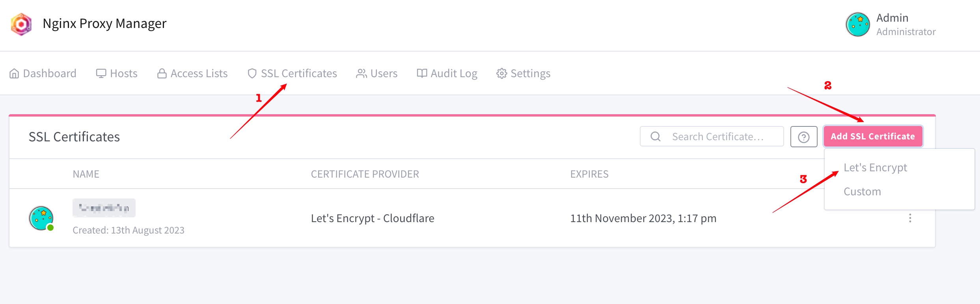The image size is (980, 304).
Task: Click the blurred certificate name tag
Action: [x=104, y=208]
